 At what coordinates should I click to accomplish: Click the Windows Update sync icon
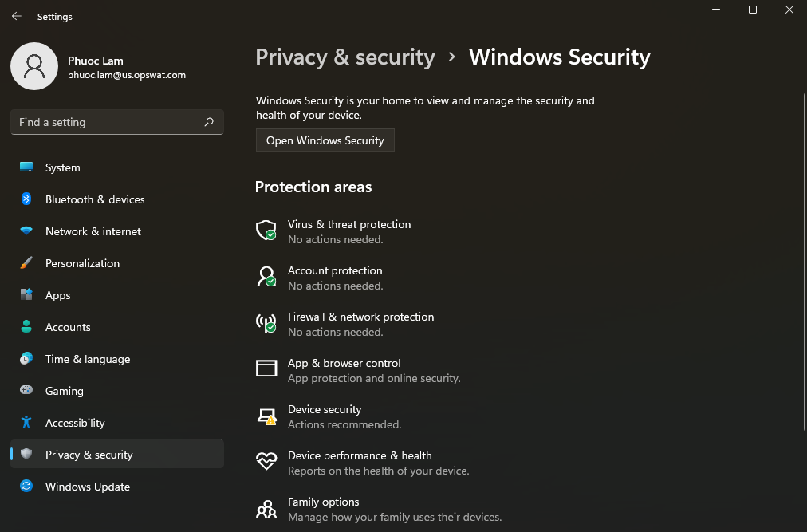[26, 486]
